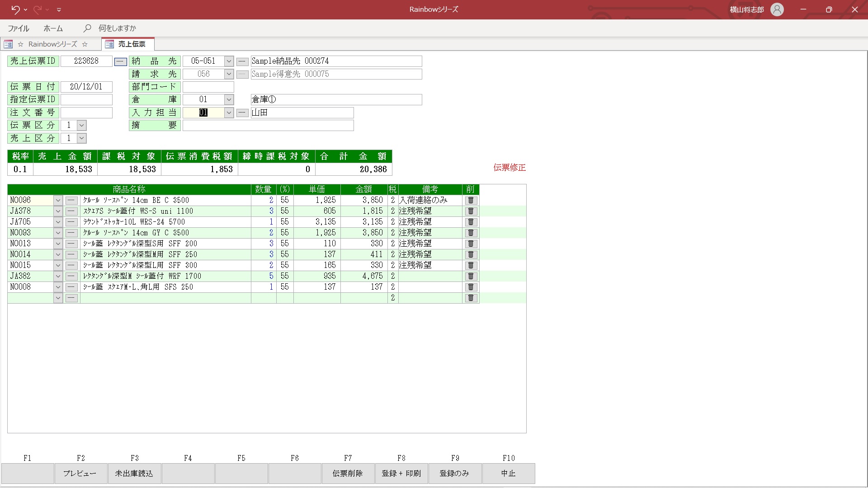Image resolution: width=868 pixels, height=488 pixels.
Task: Switch to the Rainbowシリーズ tab
Action: [52, 44]
